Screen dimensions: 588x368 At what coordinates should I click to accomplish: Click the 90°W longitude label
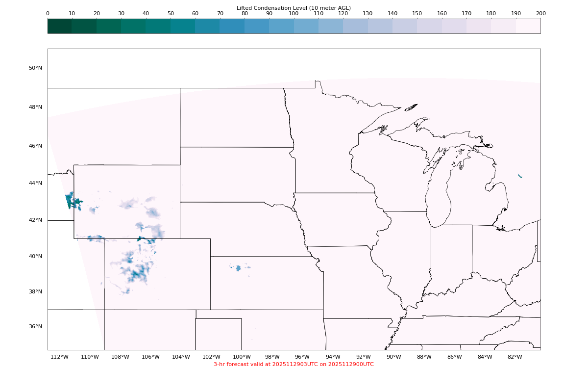click(393, 357)
